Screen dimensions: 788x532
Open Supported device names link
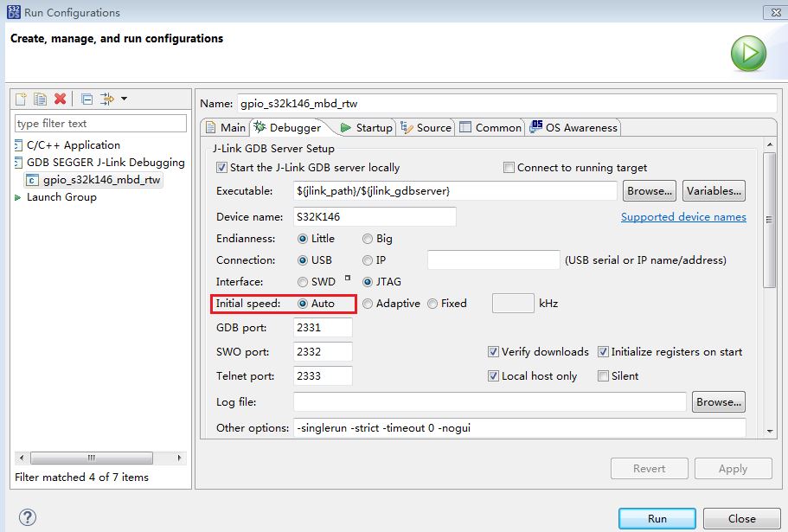[x=683, y=216]
